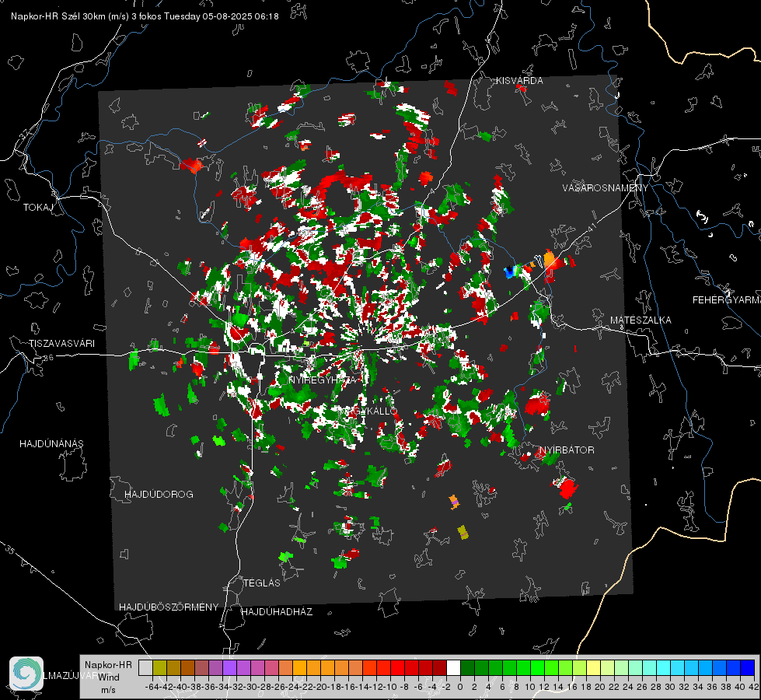
Task: Click the HAJDÚBÖSZÖRMÉNY city label
Action: coord(169,607)
